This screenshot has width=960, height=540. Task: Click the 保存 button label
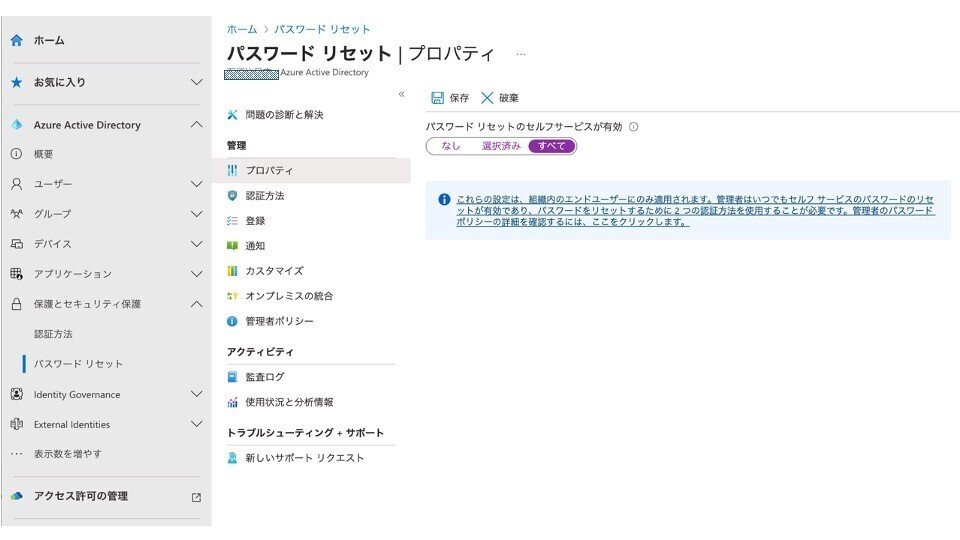459,97
